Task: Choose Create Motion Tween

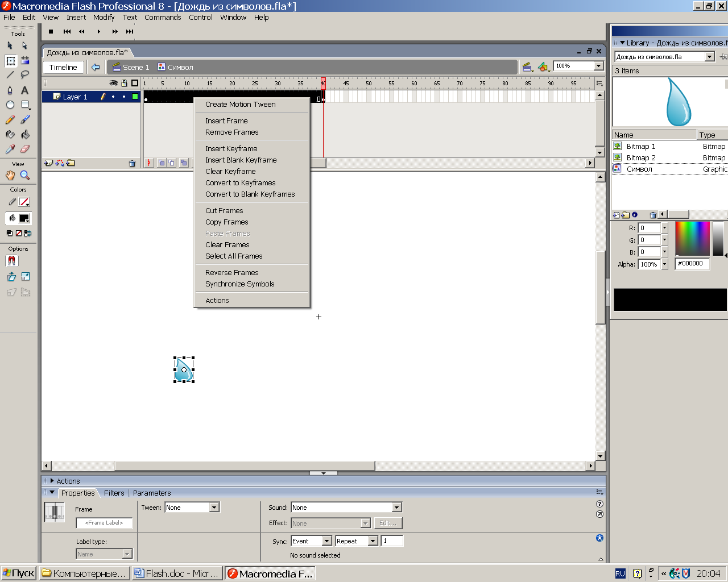Action: pyautogui.click(x=241, y=105)
